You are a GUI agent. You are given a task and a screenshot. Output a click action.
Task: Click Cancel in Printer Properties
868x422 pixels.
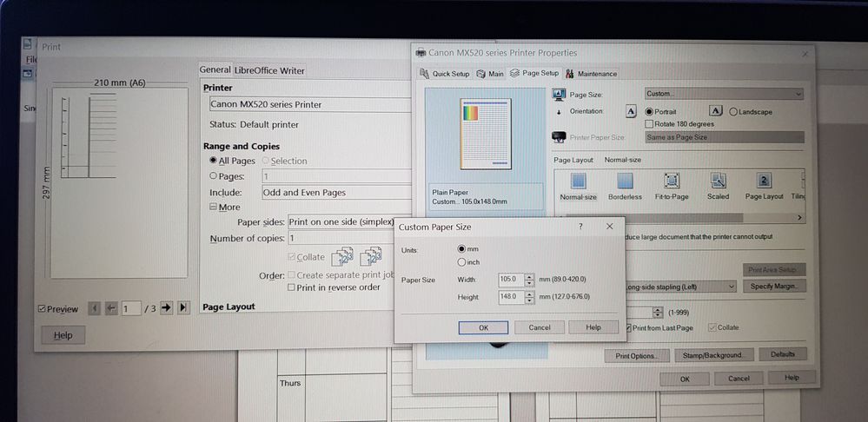pyautogui.click(x=739, y=379)
